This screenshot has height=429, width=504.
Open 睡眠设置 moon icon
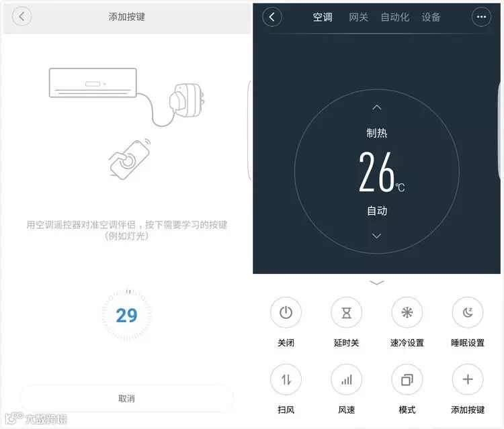(468, 312)
